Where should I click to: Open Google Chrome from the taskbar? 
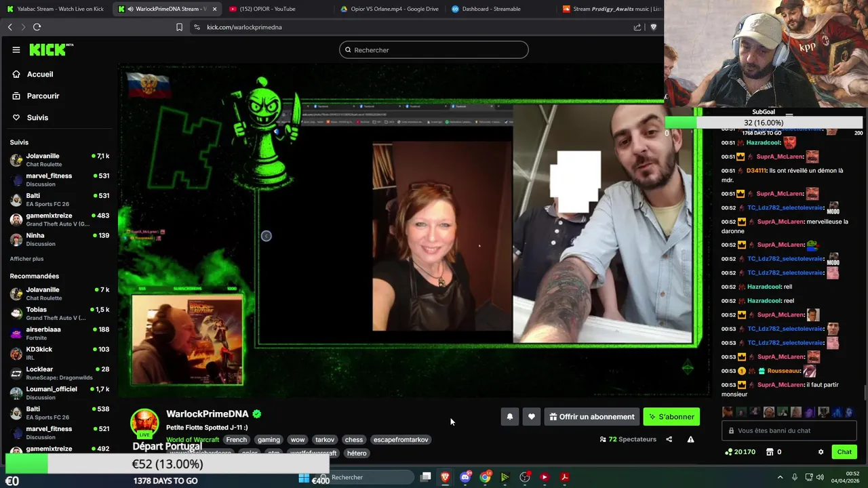[x=485, y=477]
